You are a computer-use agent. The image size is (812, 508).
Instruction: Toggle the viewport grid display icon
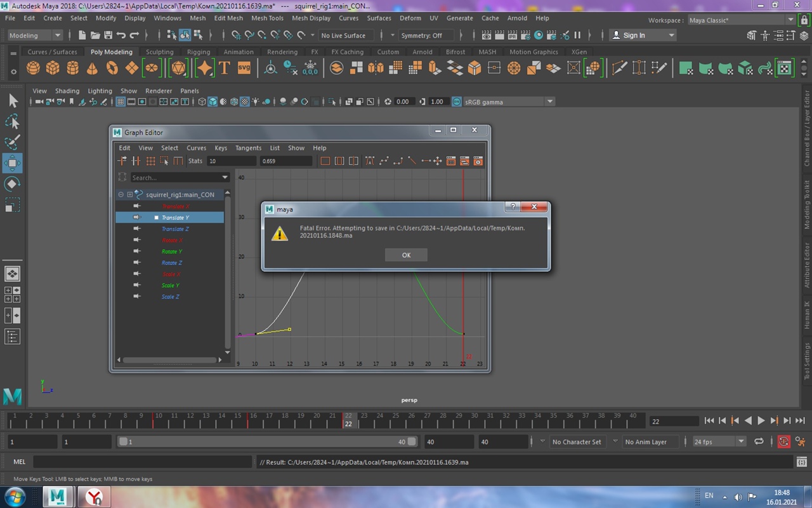121,102
